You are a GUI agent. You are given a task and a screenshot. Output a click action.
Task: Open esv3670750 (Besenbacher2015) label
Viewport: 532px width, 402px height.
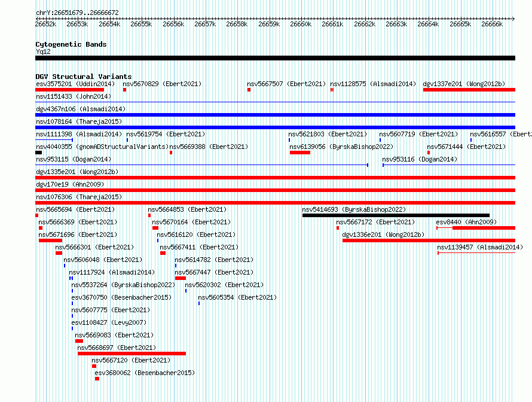[121, 297]
